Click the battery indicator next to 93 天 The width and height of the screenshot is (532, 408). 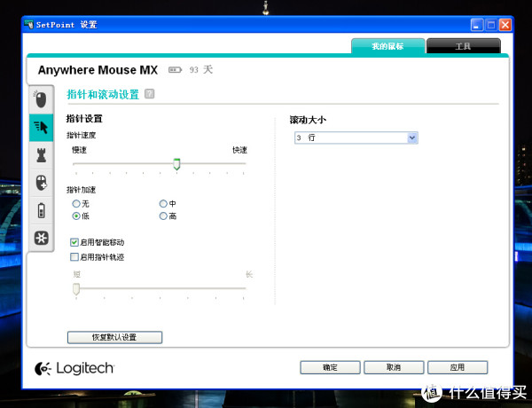pos(175,70)
